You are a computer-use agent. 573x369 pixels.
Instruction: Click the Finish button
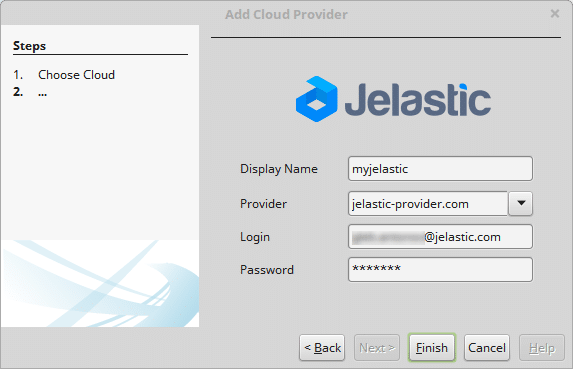point(432,347)
